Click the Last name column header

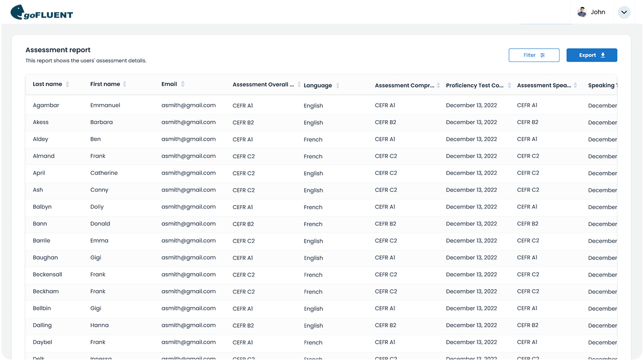47,84
